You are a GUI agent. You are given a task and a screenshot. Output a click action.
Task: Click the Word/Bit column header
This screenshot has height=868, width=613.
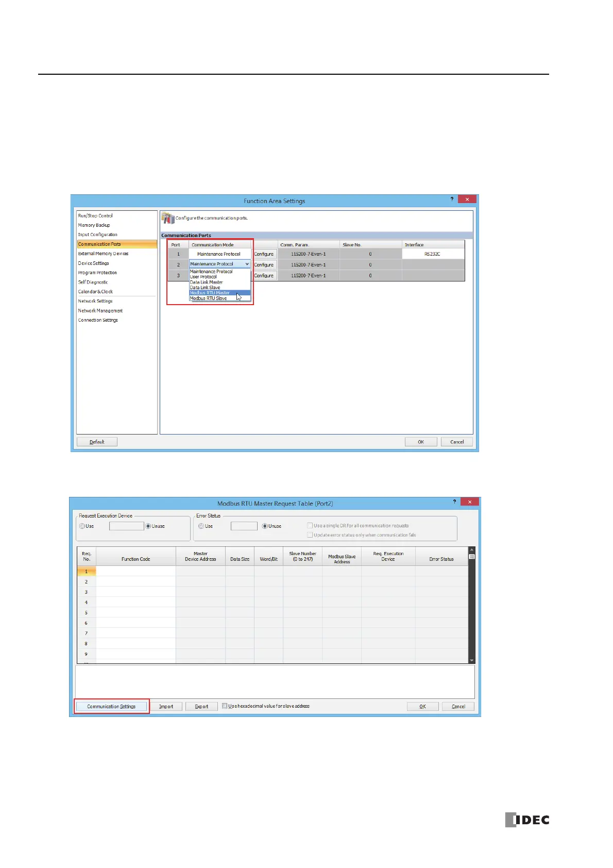[x=268, y=557]
